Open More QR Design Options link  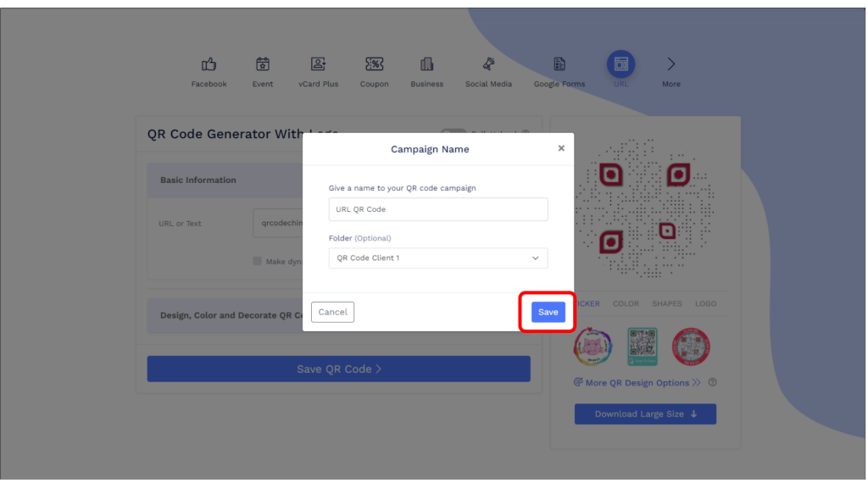[637, 382]
